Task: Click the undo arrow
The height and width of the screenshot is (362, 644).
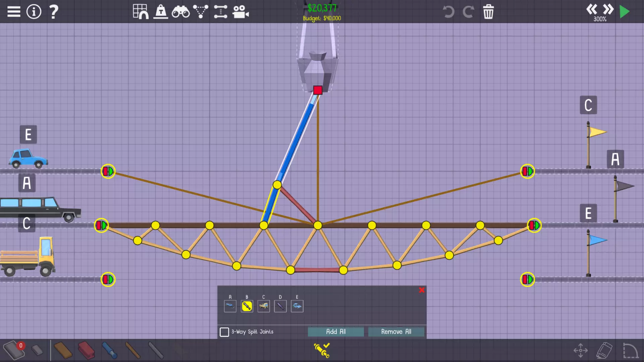Action: tap(448, 12)
